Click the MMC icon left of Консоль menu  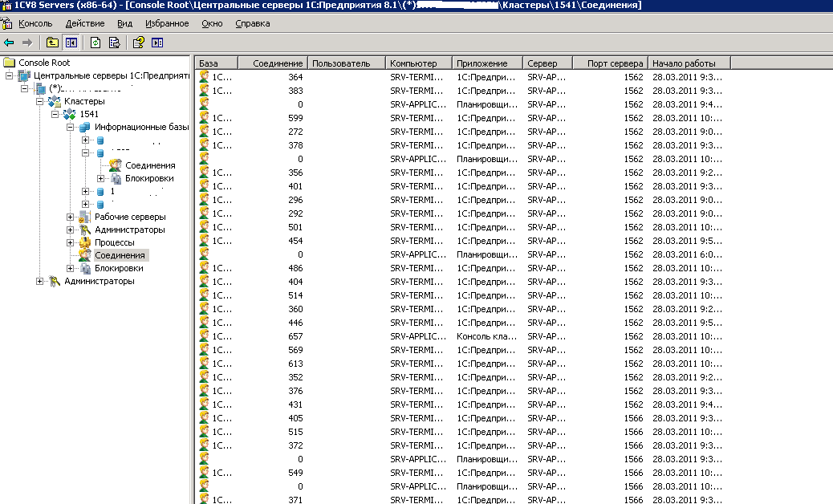pyautogui.click(x=6, y=23)
